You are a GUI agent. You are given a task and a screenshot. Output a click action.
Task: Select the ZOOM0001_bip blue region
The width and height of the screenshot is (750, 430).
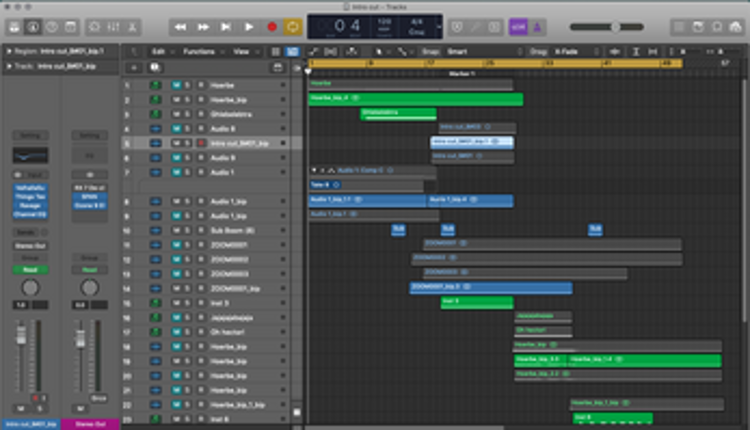coord(491,287)
